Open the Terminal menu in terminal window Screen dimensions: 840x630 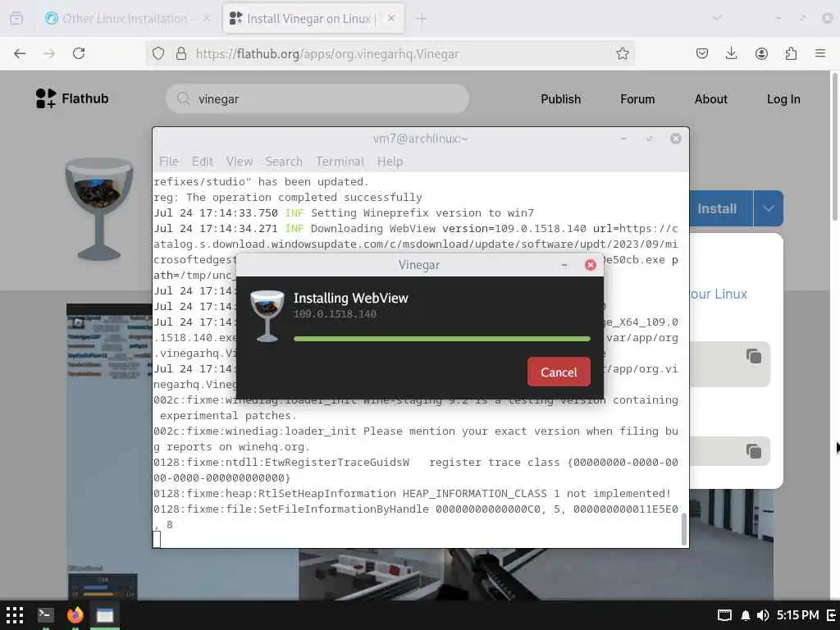coord(340,162)
